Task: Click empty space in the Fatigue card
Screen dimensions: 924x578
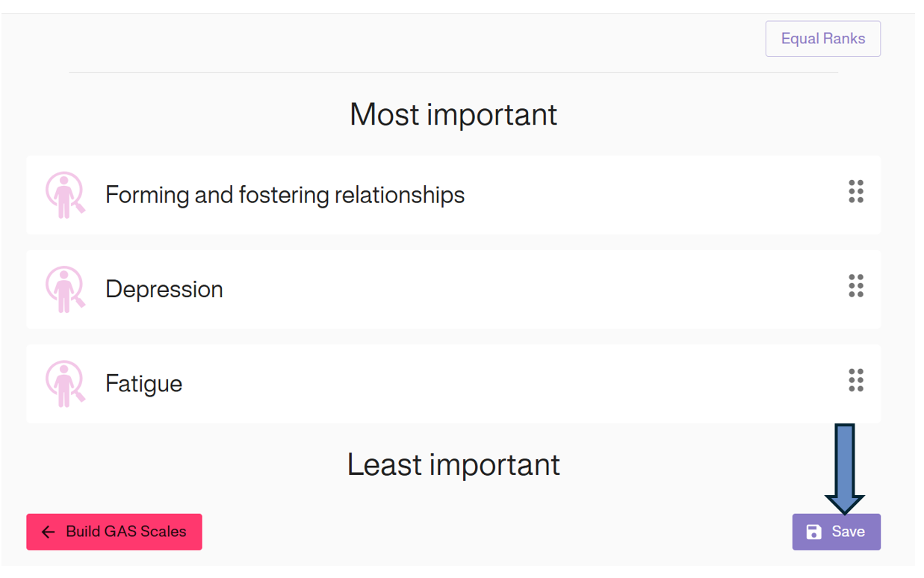Action: pyautogui.click(x=523, y=384)
